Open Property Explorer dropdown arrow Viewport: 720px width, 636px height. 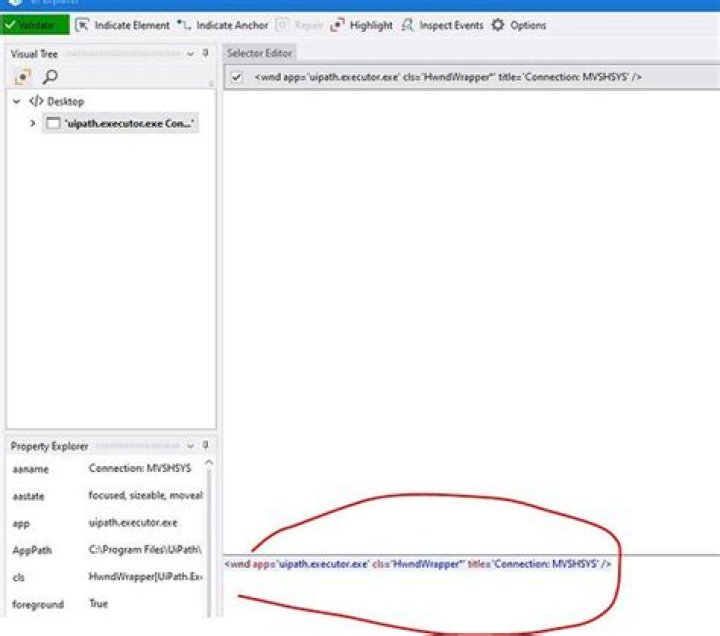coord(190,445)
